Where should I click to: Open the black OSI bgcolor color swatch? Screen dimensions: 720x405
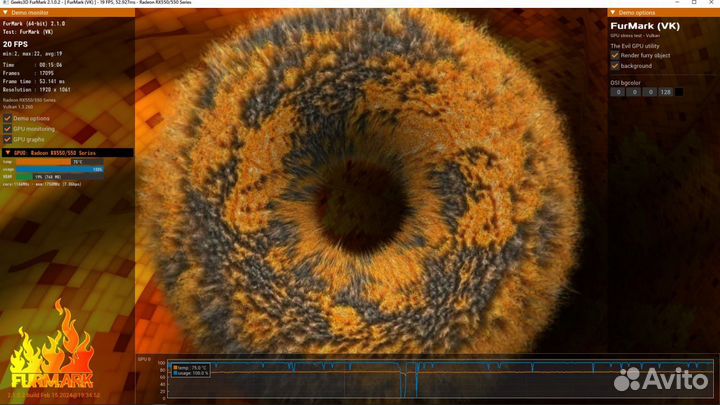(x=680, y=92)
